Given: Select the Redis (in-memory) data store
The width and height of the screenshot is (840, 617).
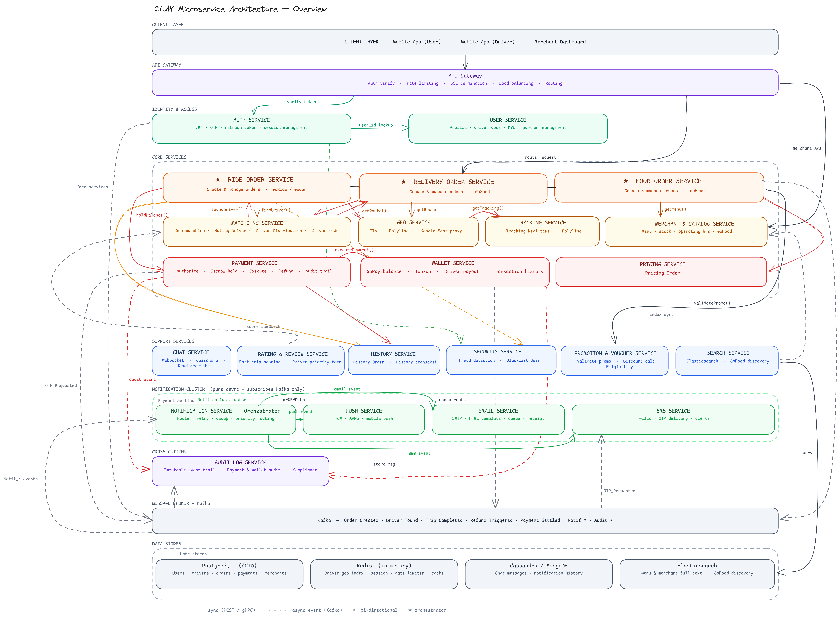Looking at the screenshot, I should coord(384,574).
